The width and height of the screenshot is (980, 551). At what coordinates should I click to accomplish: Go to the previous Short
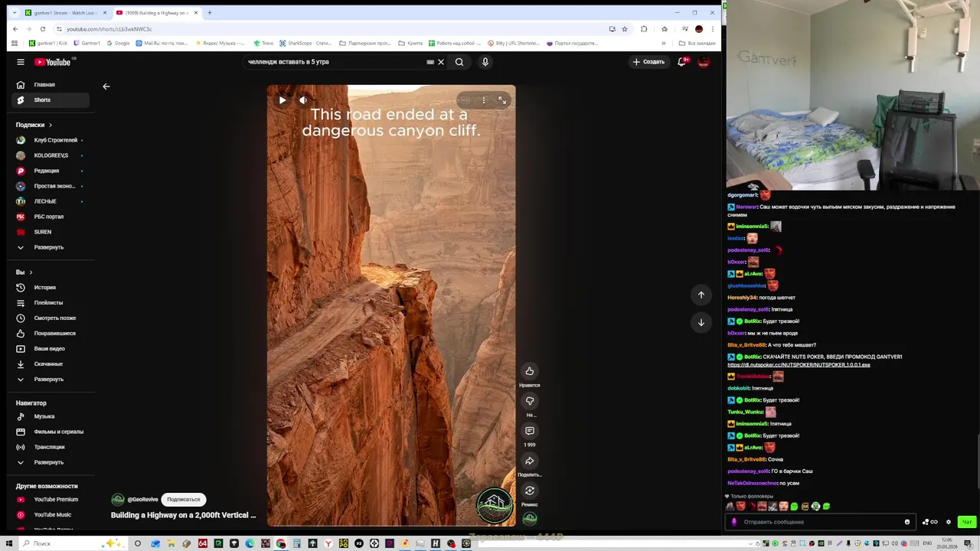(x=701, y=295)
